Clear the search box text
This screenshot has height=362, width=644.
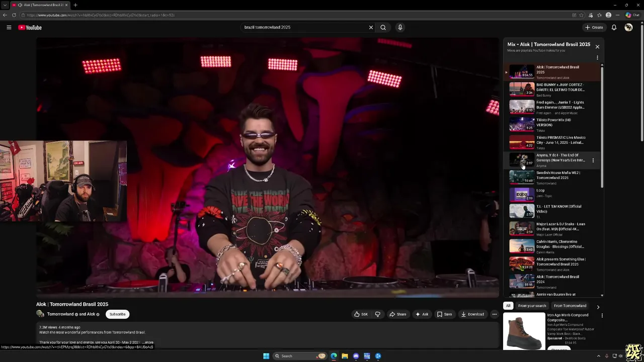(371, 27)
